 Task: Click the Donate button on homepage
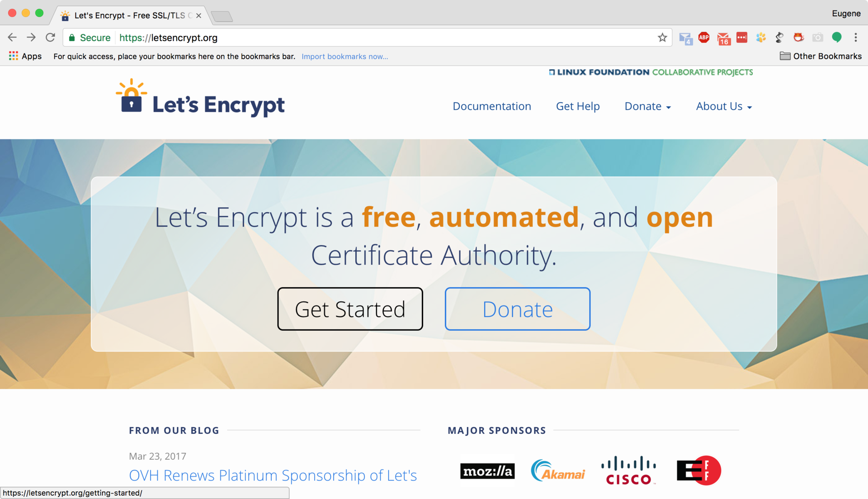click(517, 309)
